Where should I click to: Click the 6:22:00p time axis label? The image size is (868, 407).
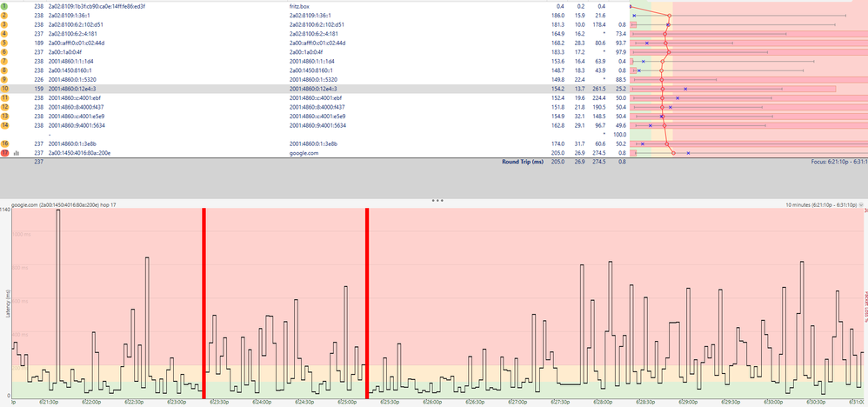(92, 403)
